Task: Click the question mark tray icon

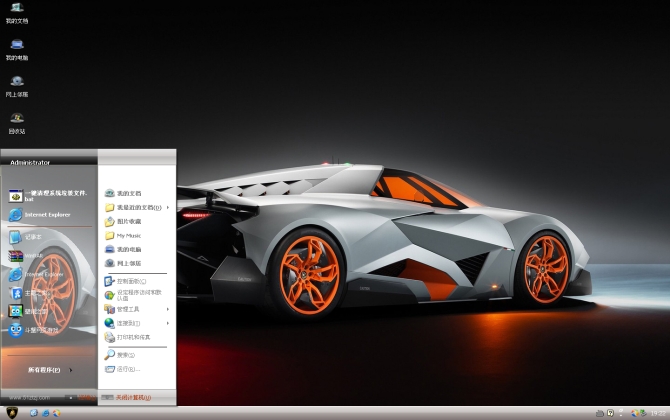Action: point(611,413)
